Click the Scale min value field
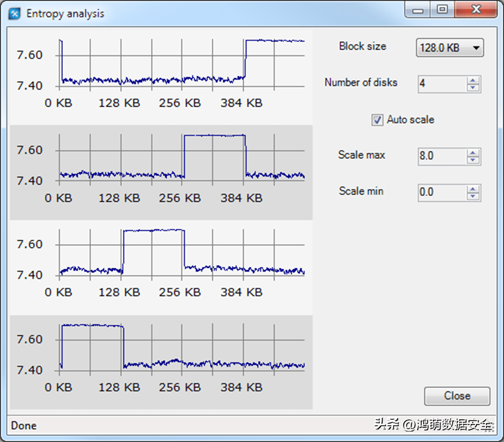Image resolution: width=504 pixels, height=442 pixels. pyautogui.click(x=442, y=192)
